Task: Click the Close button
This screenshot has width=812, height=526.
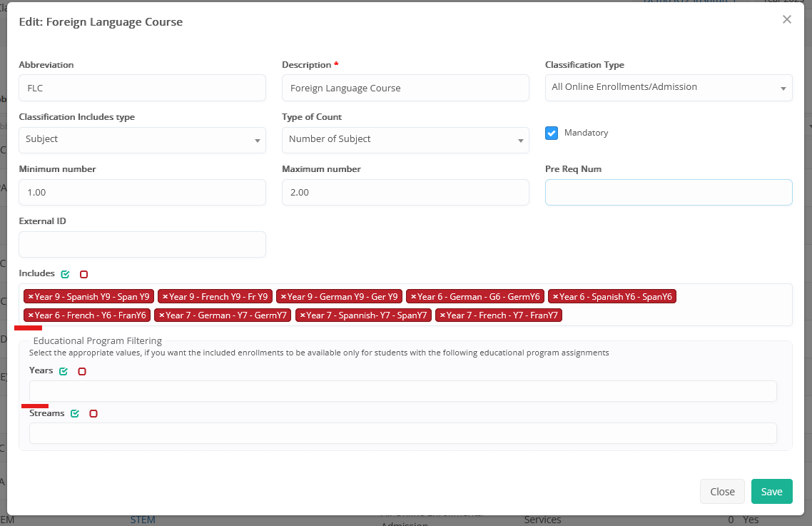Action: tap(722, 491)
